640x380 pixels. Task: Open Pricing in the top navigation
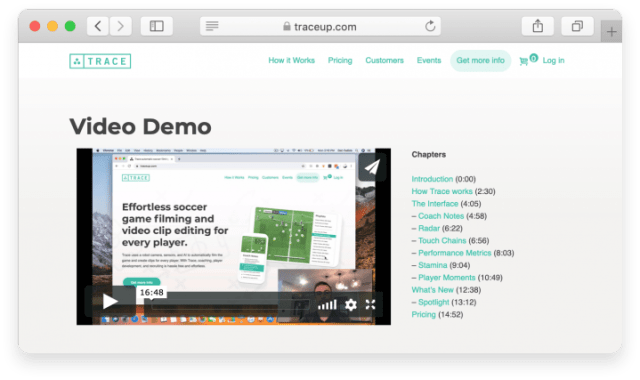point(340,60)
